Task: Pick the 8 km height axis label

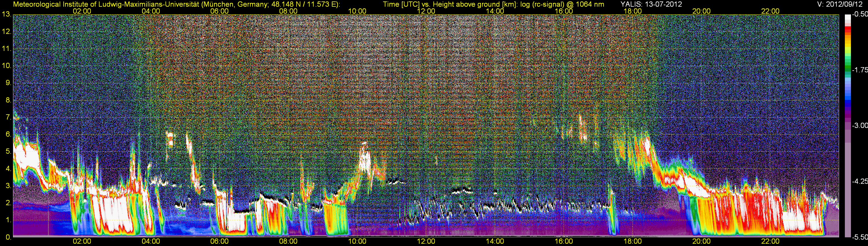Action: (8, 100)
